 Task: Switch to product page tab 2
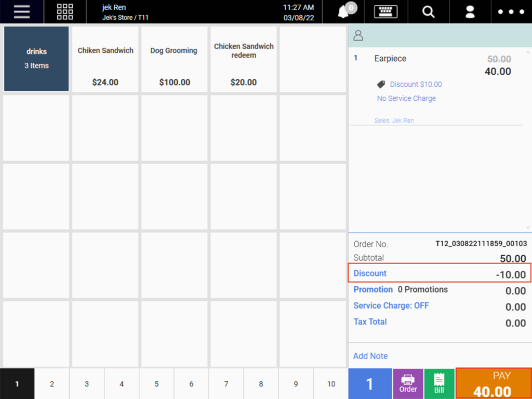tap(51, 384)
